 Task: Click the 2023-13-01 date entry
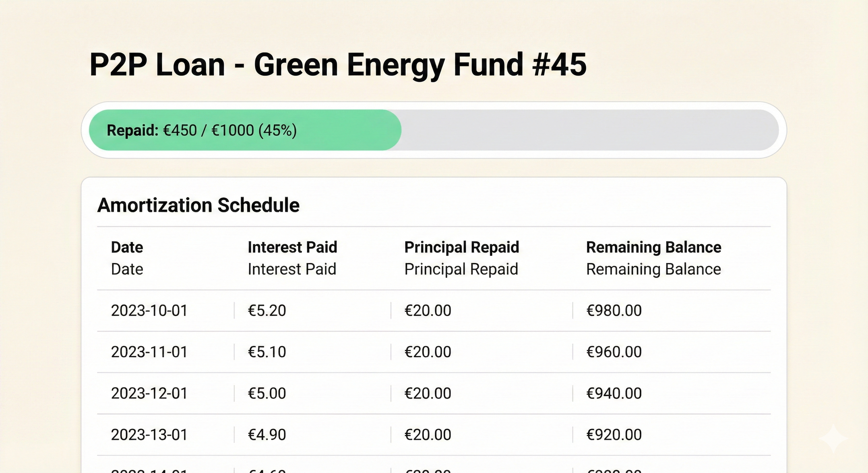pos(149,435)
